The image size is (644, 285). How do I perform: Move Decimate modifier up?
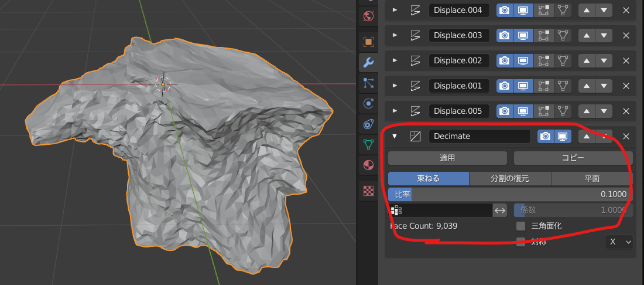[x=587, y=136]
